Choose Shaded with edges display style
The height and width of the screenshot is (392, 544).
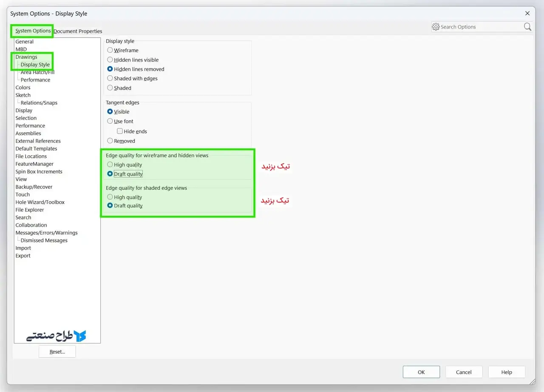110,78
